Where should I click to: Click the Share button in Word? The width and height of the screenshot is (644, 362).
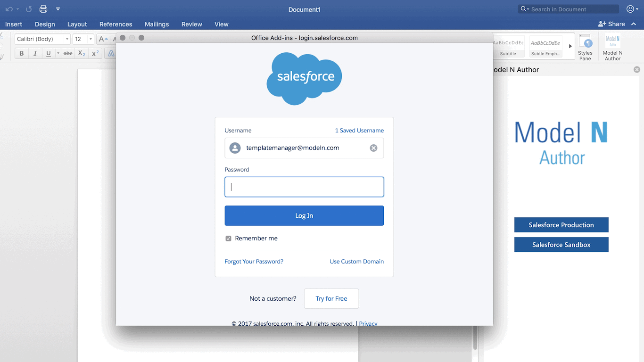click(611, 24)
